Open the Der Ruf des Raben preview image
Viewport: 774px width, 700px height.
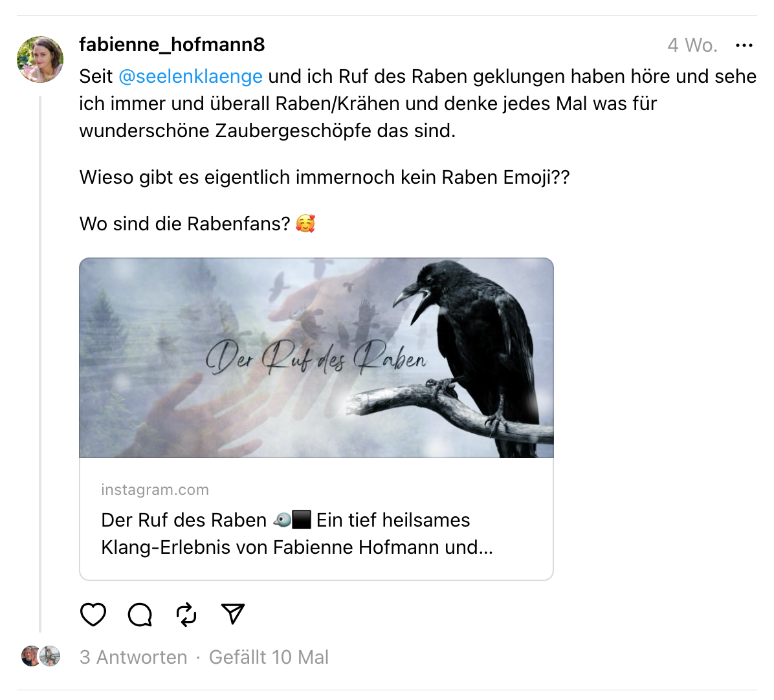point(316,358)
